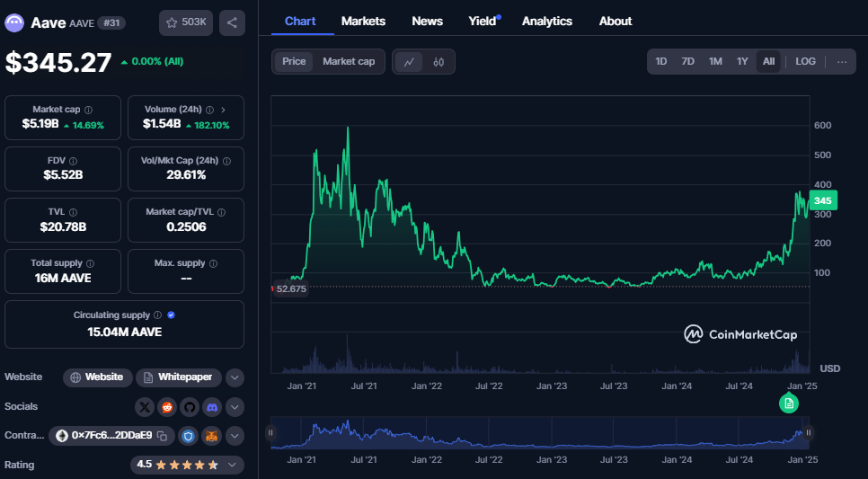
Task: Open the X (Twitter) social icon
Action: pos(145,408)
